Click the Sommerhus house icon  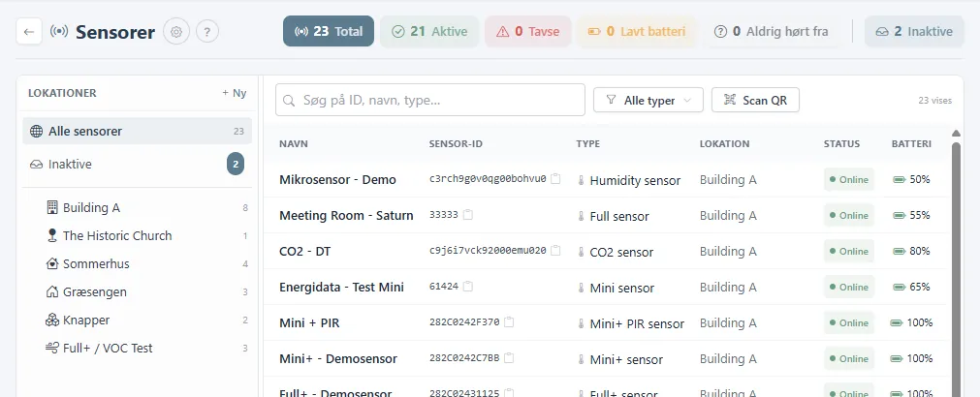52,263
